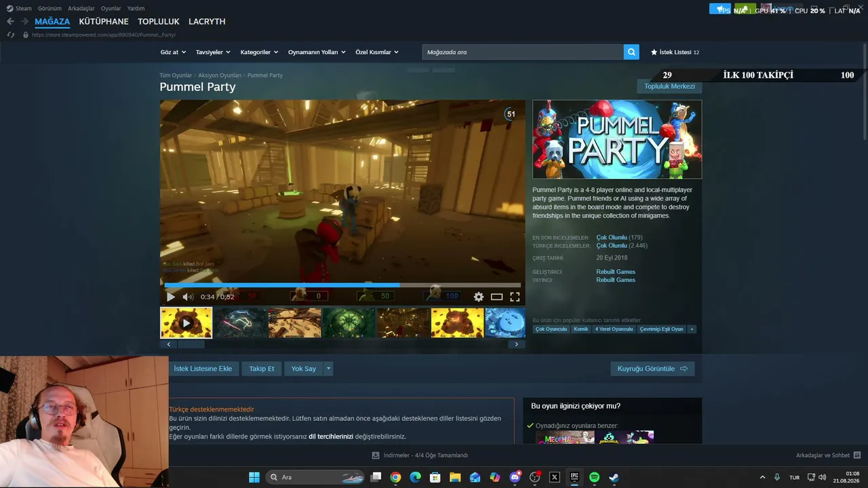Expand the Kategoriler dropdown
Viewport: 868px width, 488px height.
(259, 52)
